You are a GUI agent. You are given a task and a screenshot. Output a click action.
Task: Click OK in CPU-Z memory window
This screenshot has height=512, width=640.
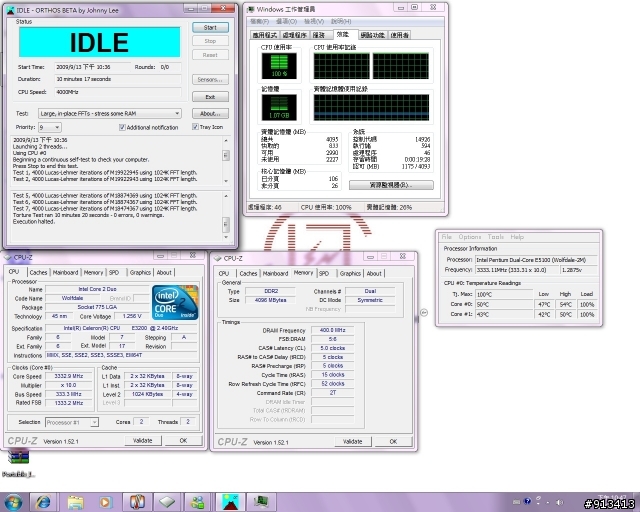(393, 441)
